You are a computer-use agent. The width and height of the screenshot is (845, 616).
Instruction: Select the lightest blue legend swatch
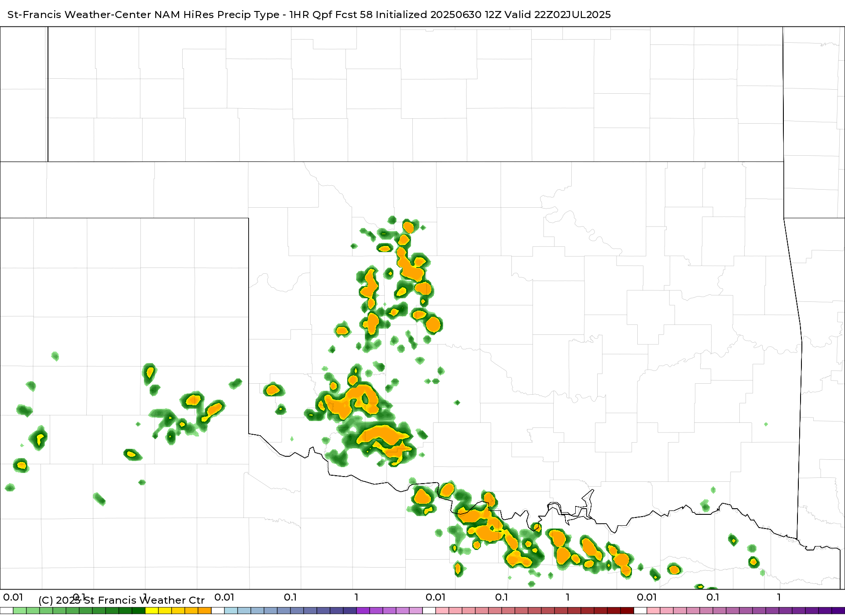(231, 611)
